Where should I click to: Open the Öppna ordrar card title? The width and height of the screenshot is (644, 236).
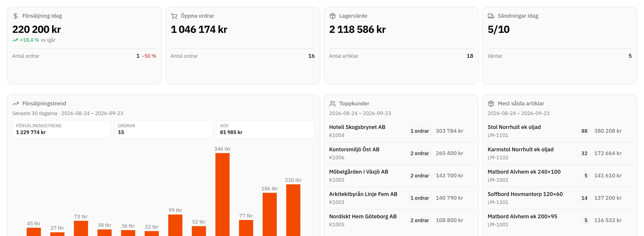tap(197, 16)
